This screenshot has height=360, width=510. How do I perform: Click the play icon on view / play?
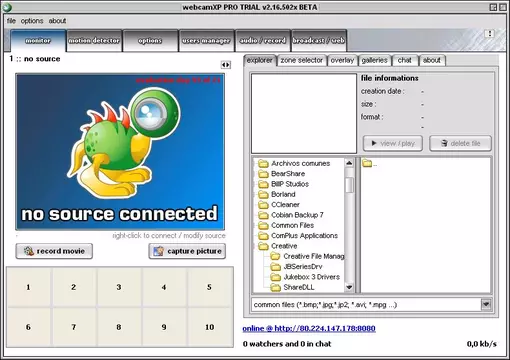click(374, 143)
